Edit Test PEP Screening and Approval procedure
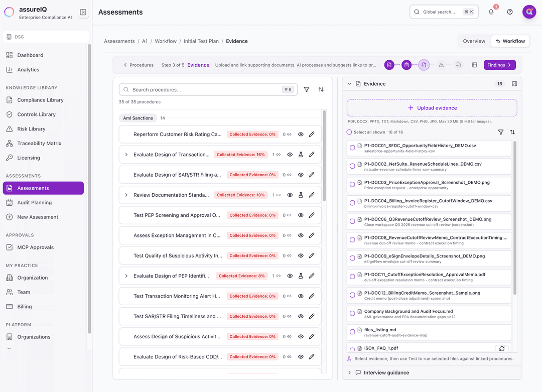 click(x=312, y=215)
